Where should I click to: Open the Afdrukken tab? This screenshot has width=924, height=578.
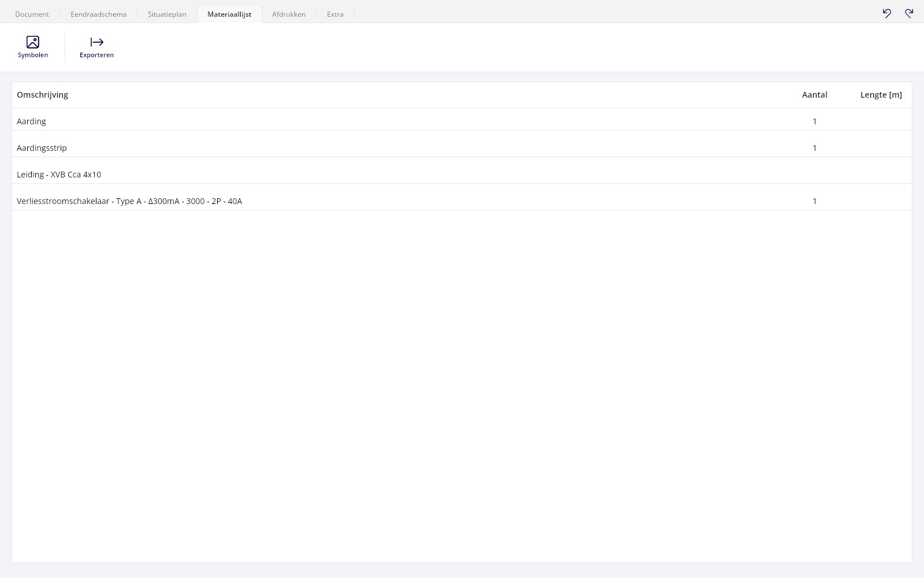click(289, 14)
